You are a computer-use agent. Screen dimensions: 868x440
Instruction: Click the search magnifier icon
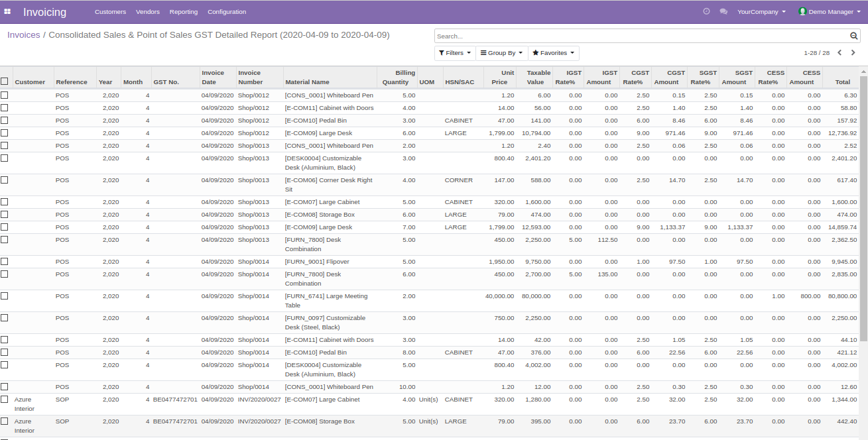[x=853, y=35]
